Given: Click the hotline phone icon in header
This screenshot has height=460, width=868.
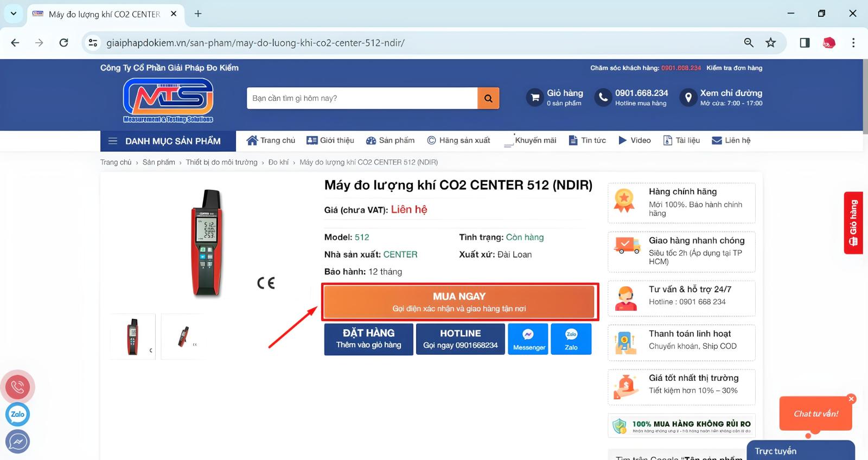Looking at the screenshot, I should [603, 98].
